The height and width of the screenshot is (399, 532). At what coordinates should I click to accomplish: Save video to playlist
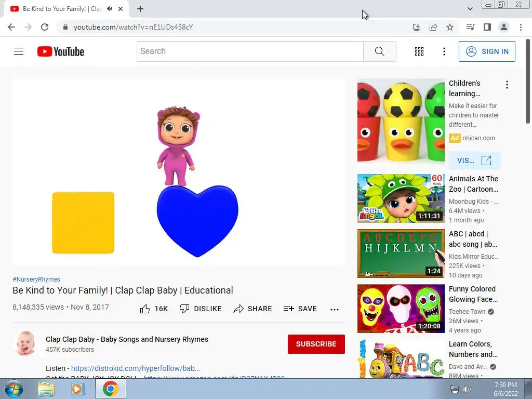tap(300, 309)
